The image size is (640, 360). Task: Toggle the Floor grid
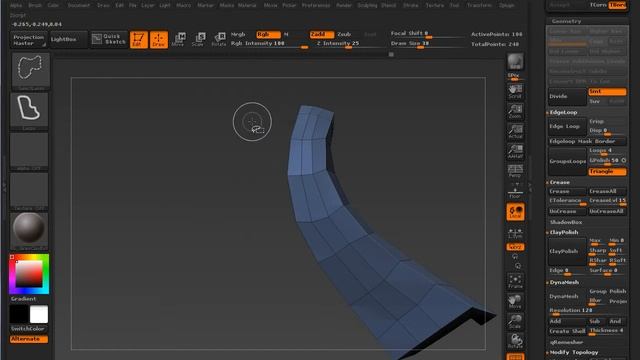[515, 192]
